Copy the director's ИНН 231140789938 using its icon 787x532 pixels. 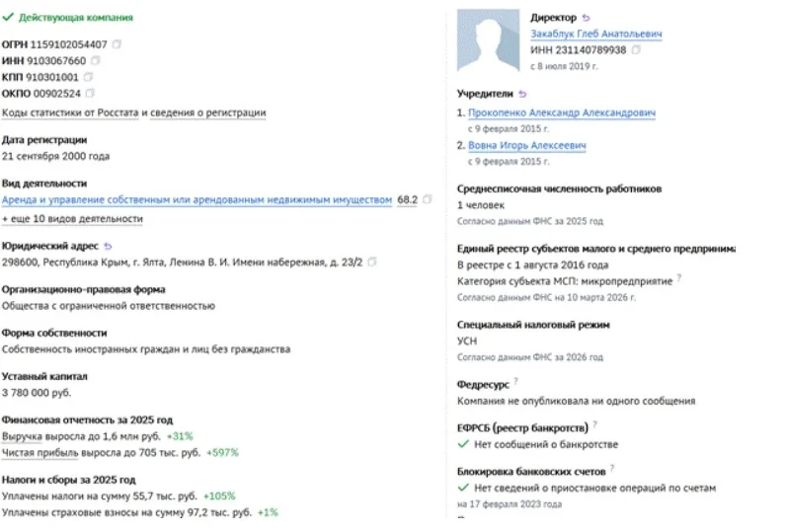point(637,49)
